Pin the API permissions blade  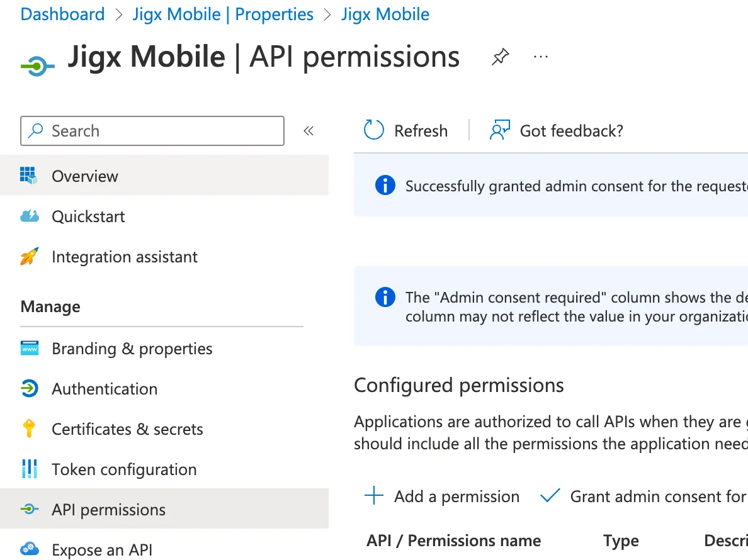coord(500,57)
